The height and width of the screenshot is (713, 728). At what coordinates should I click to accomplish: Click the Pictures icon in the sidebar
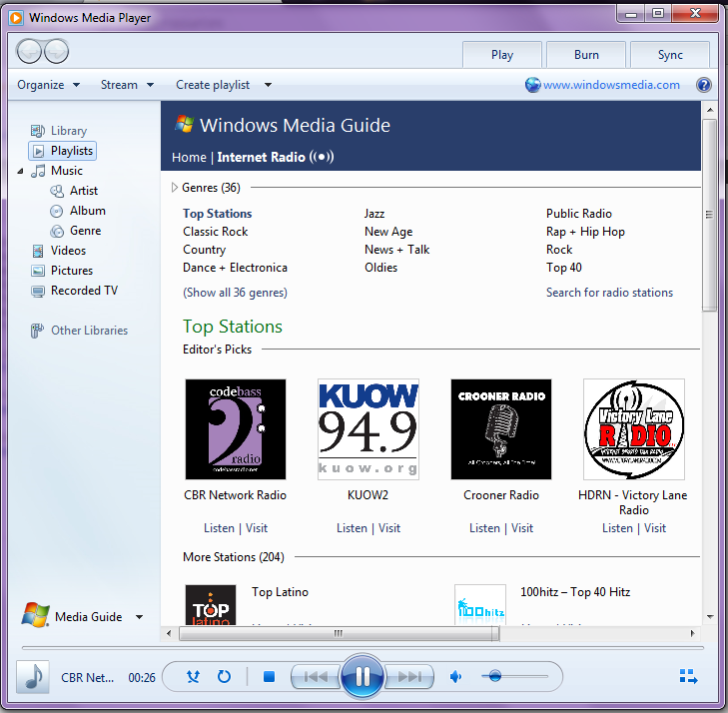coord(38,271)
